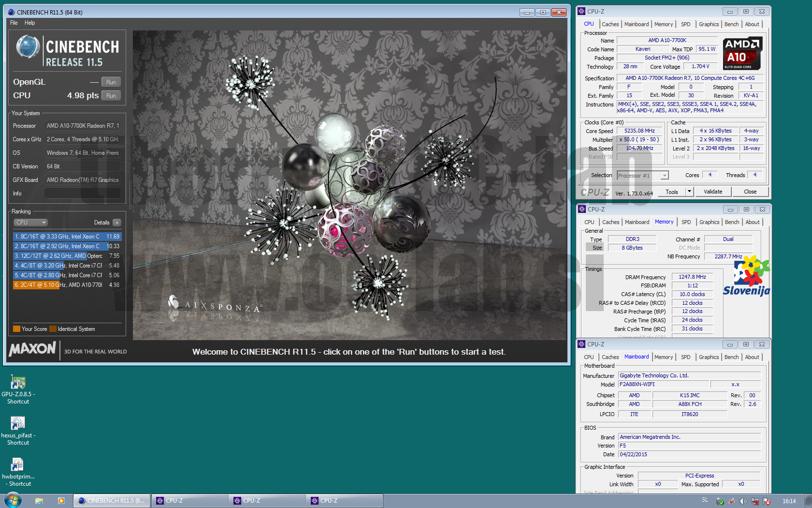This screenshot has height=508, width=812.
Task: Select ranking row 1 Intel Xeon 11.69
Action: tap(67, 237)
